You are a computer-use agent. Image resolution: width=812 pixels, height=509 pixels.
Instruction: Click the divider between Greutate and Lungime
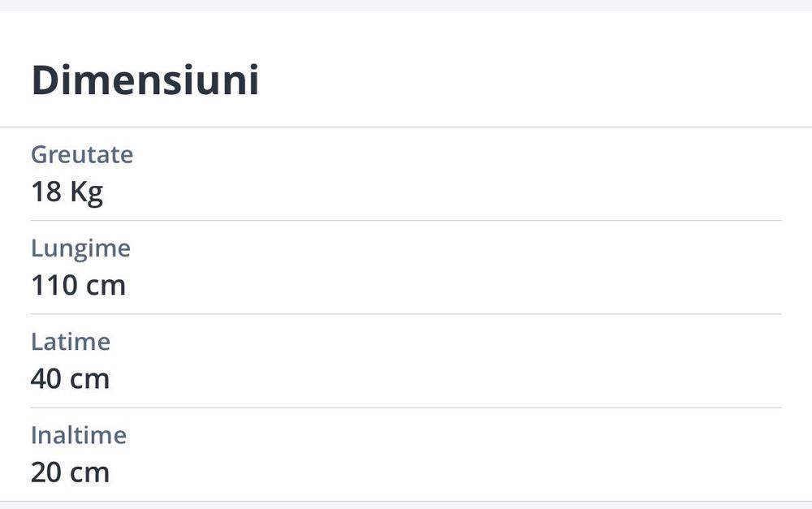coord(406,220)
